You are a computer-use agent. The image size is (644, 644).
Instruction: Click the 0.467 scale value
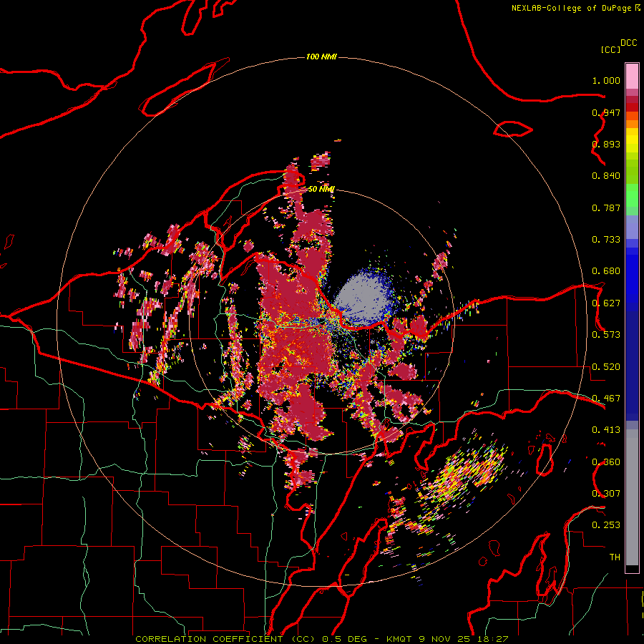tap(606, 399)
